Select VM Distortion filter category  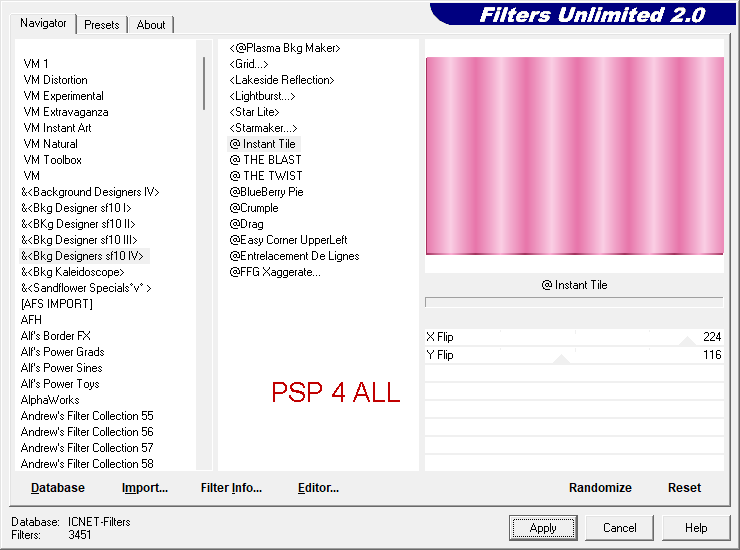55,80
